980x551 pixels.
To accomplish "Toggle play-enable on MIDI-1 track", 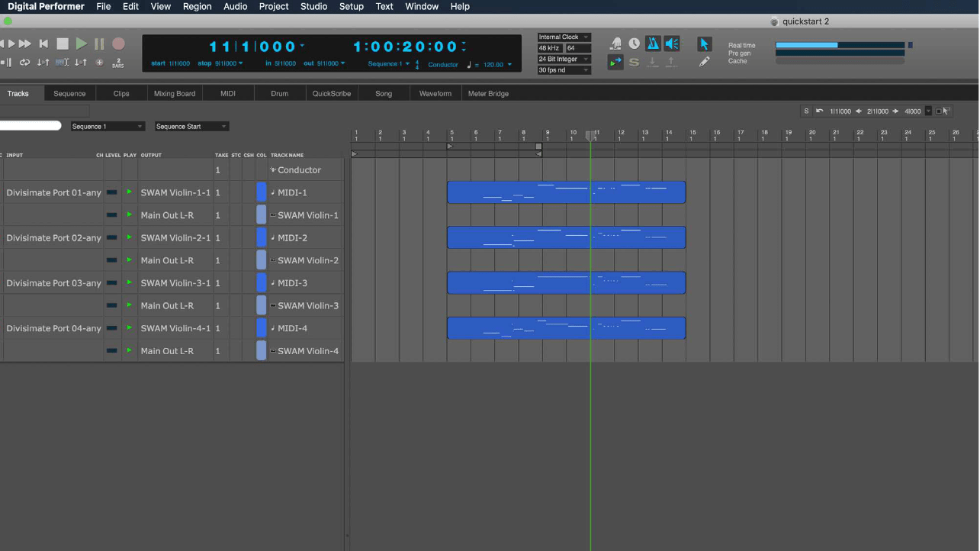I will point(130,192).
